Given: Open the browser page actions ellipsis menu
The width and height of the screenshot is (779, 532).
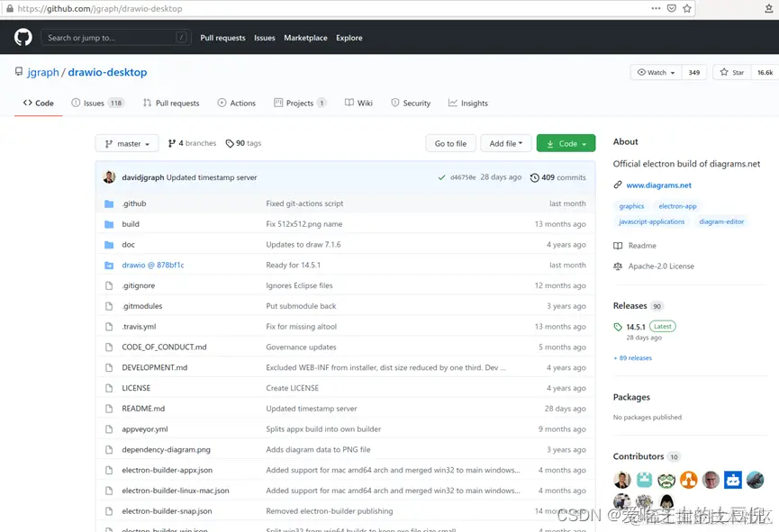Looking at the screenshot, I should click(656, 8).
